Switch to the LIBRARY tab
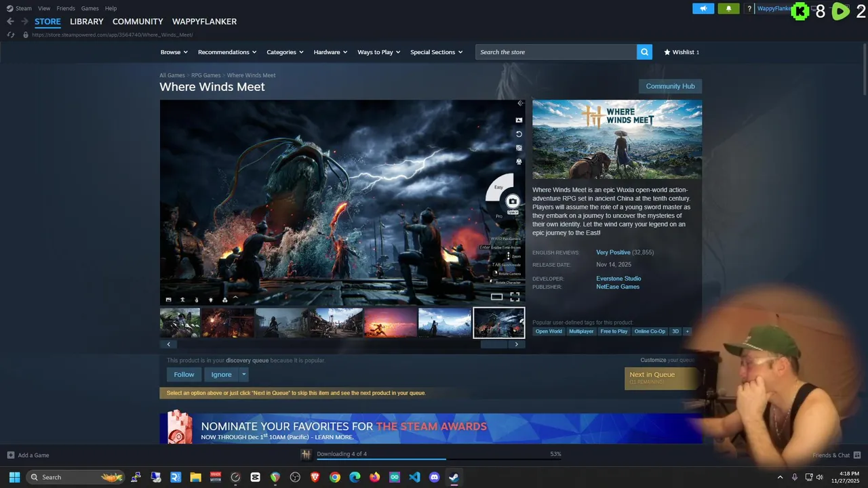 (87, 22)
